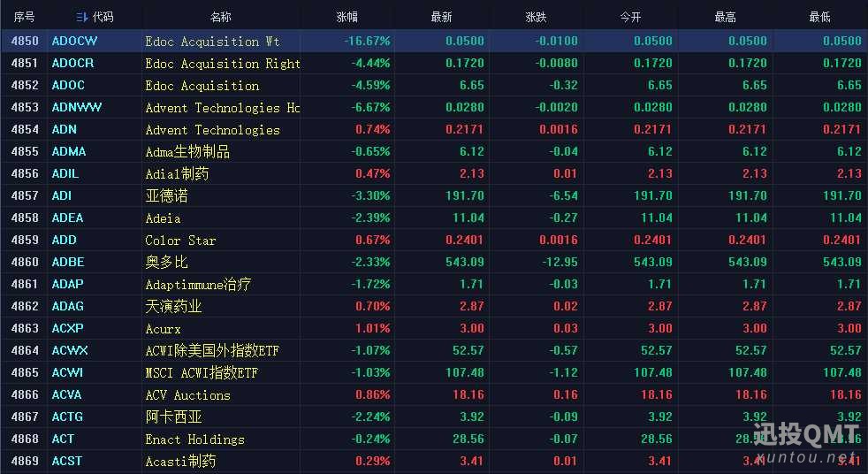Screen dimensions: 868x474
Task: Click the name Adial制药
Action: pos(177,174)
